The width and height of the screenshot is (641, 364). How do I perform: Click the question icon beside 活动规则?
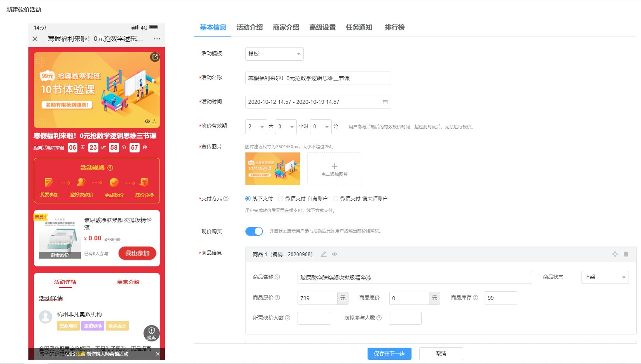(x=110, y=168)
